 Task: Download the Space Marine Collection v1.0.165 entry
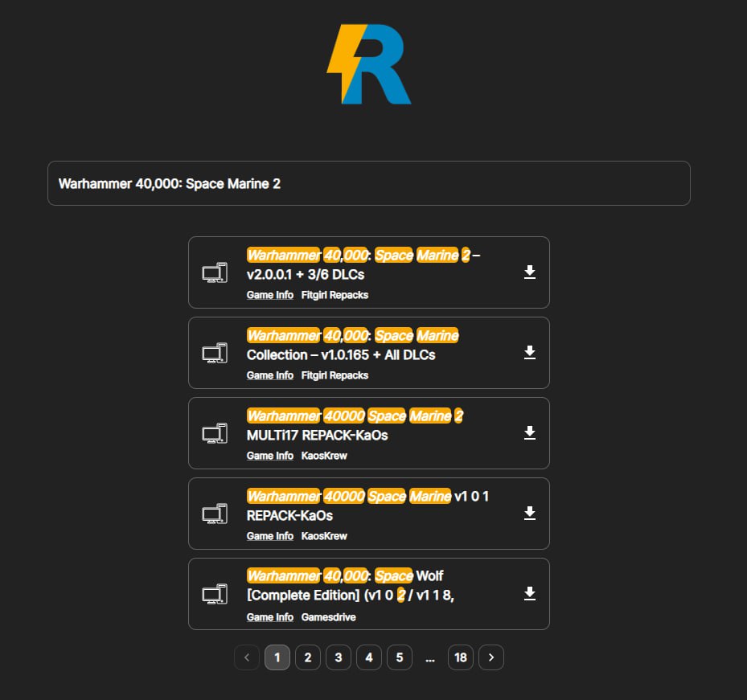pyautogui.click(x=529, y=353)
